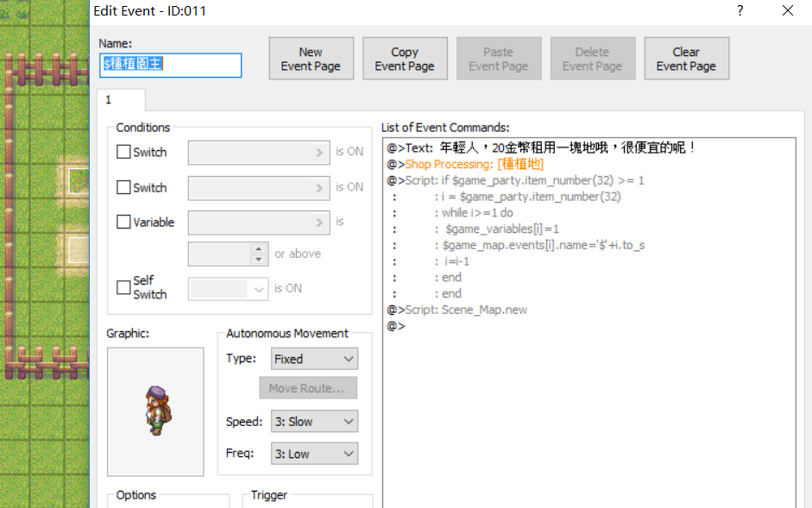Click the Move Route button

[307, 388]
